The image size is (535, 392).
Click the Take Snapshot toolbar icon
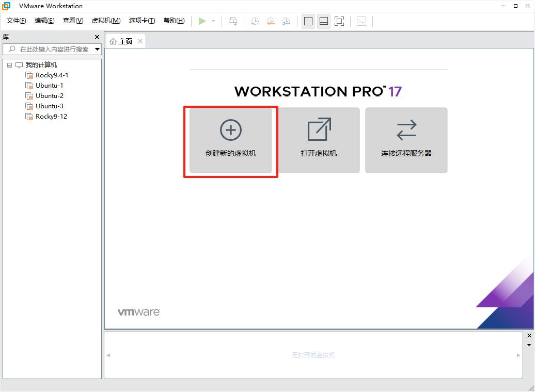pos(255,21)
